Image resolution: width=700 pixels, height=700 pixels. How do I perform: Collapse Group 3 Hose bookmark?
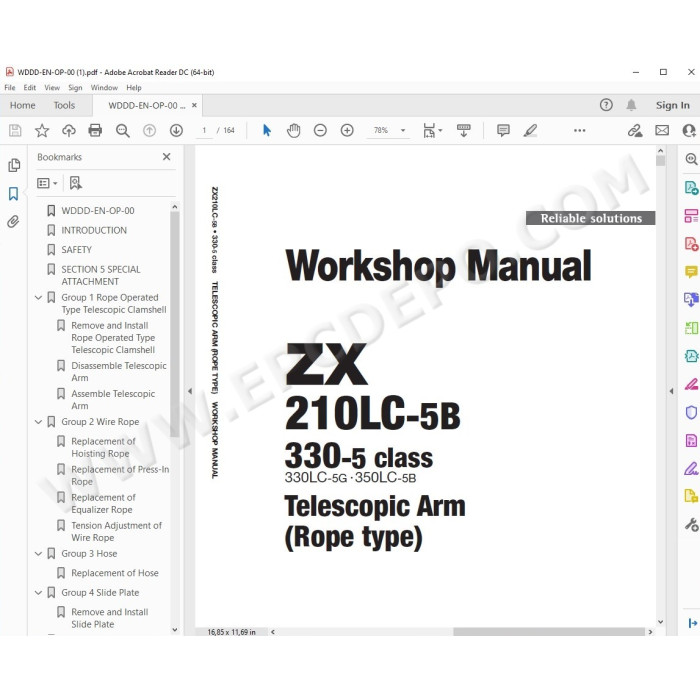click(x=38, y=554)
